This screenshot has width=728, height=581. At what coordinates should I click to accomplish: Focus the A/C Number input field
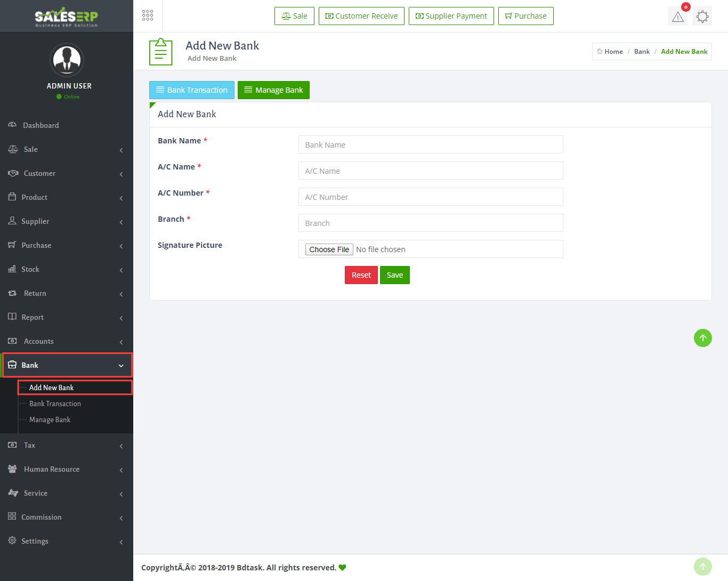point(431,197)
